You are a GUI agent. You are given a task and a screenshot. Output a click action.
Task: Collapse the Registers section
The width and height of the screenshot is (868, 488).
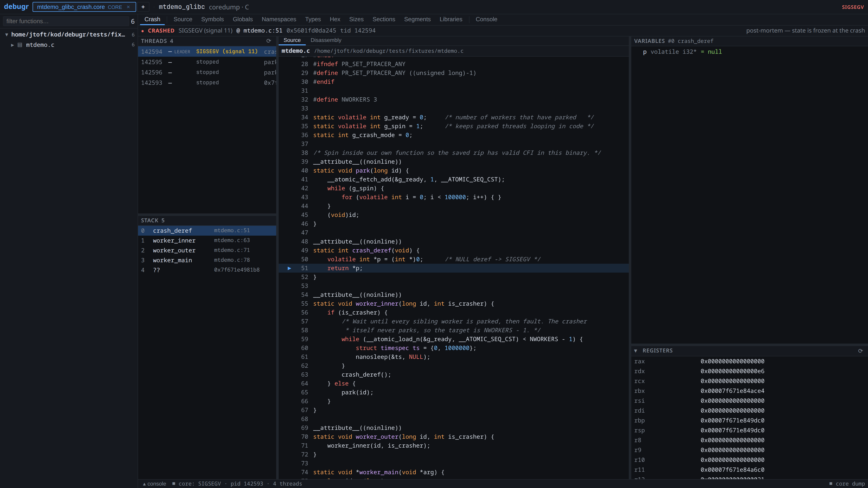635,350
